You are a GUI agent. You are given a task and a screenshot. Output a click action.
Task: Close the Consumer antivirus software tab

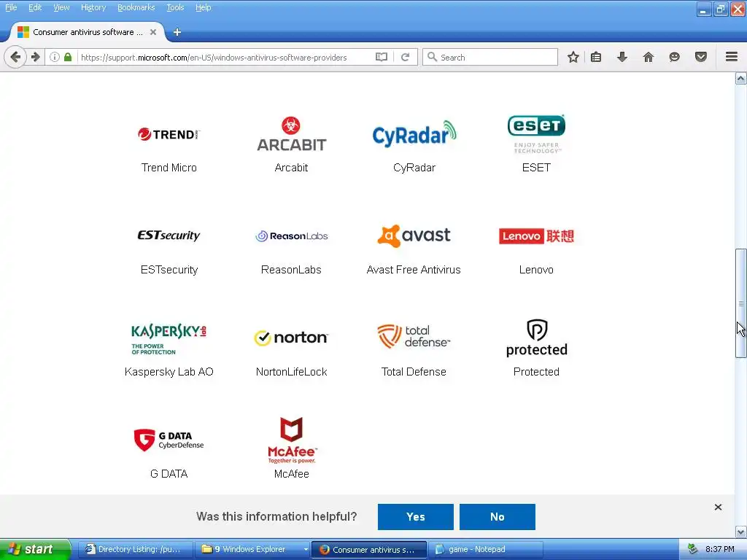tap(153, 32)
